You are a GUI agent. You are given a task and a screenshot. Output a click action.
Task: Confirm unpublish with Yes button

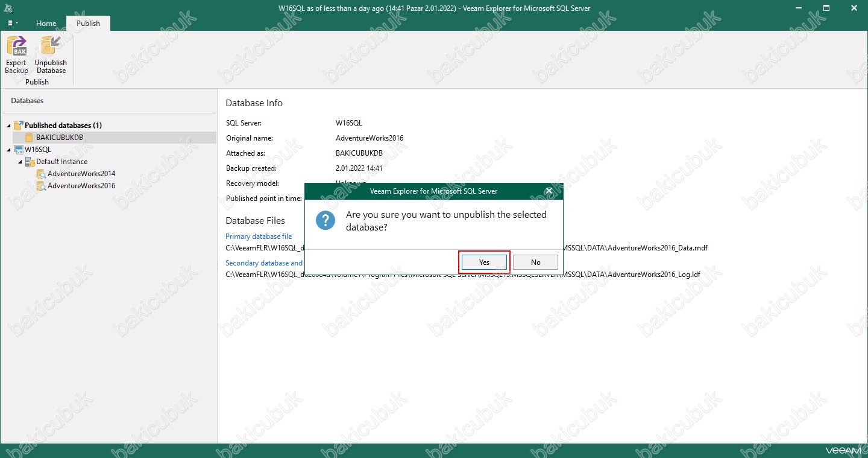484,262
